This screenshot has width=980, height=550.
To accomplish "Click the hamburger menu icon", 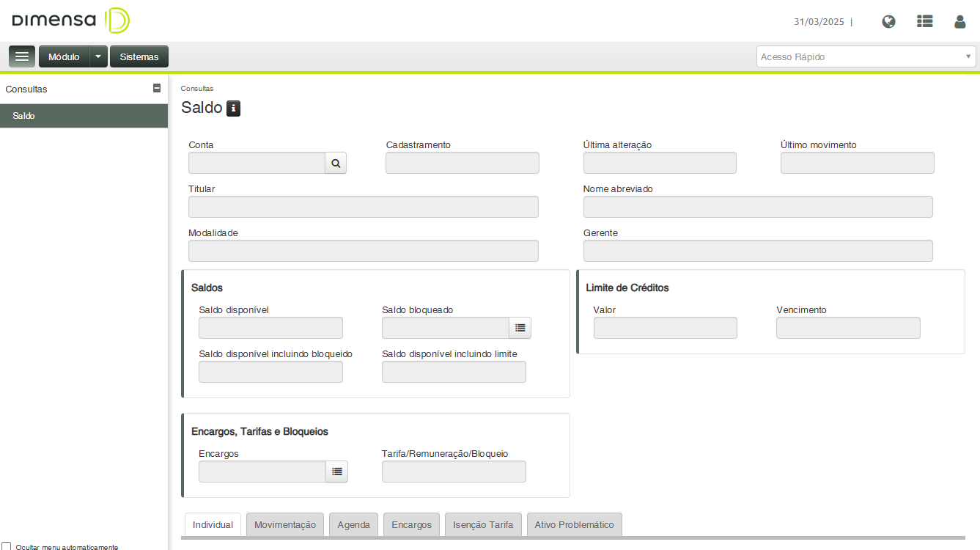I will click(x=22, y=56).
